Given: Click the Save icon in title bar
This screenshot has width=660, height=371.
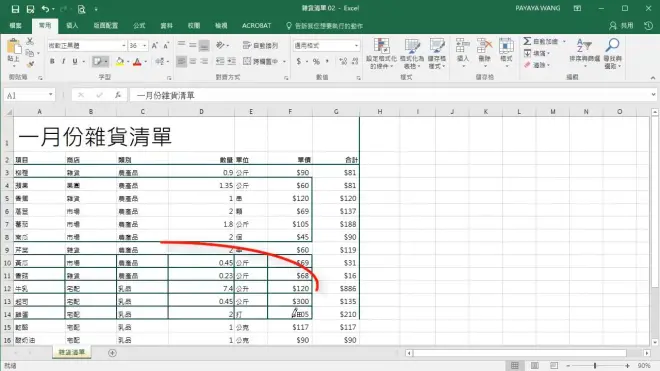Looking at the screenshot, I should click(x=15, y=9).
